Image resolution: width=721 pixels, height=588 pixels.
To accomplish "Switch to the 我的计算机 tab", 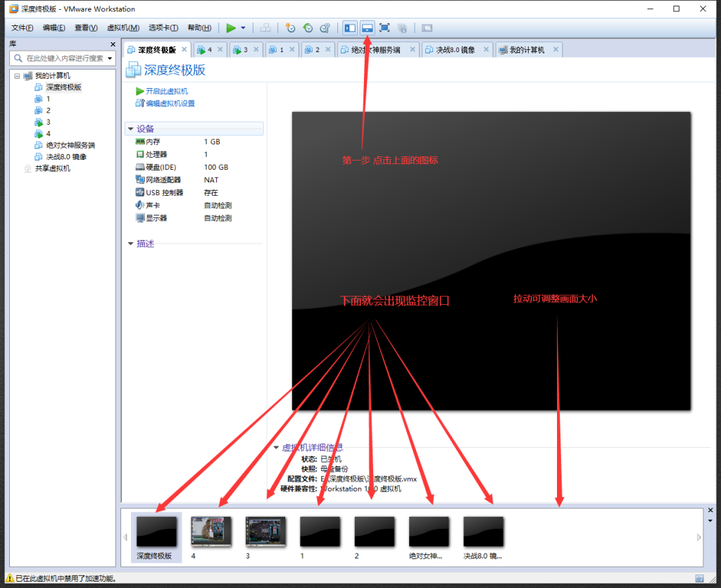I will pos(527,50).
